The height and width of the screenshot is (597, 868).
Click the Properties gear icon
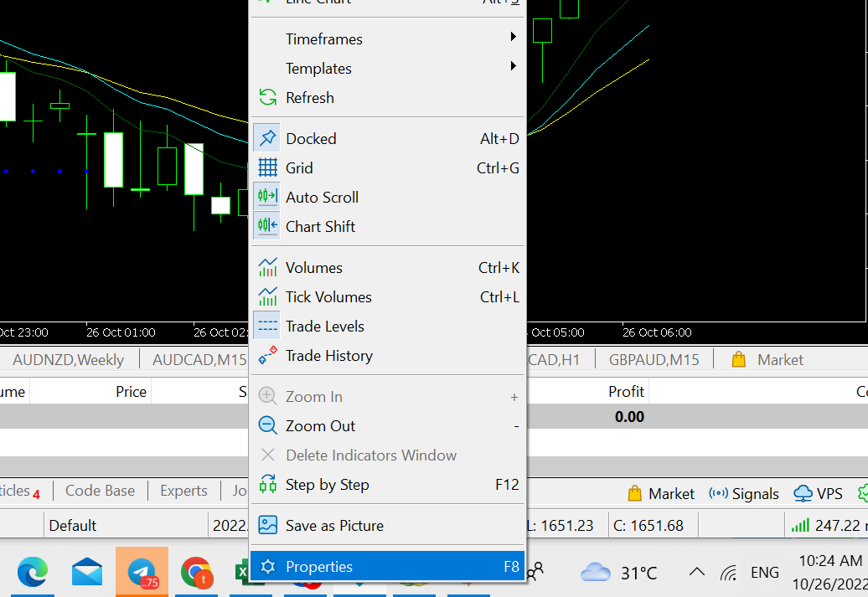coord(266,567)
